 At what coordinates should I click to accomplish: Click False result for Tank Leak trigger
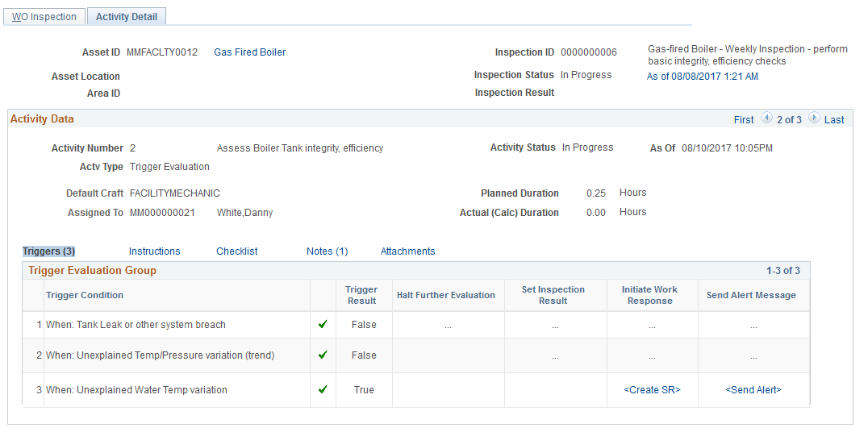(364, 325)
